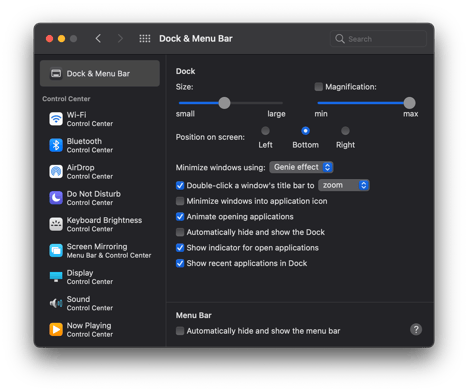Open help with the question mark button

pyautogui.click(x=416, y=330)
